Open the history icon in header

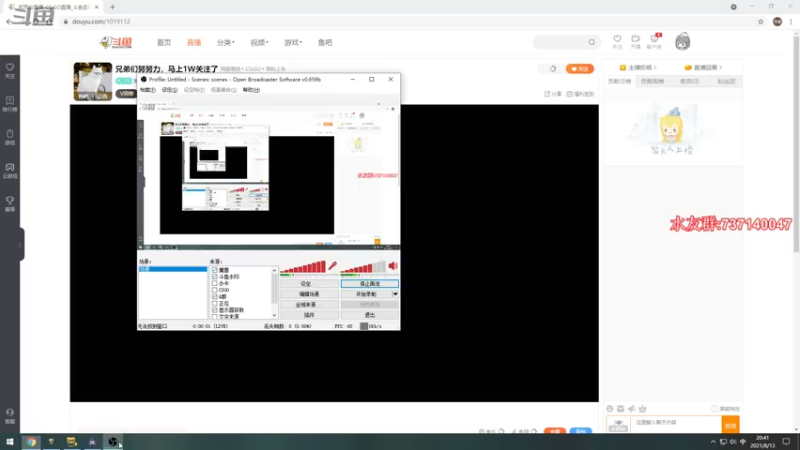coord(635,39)
